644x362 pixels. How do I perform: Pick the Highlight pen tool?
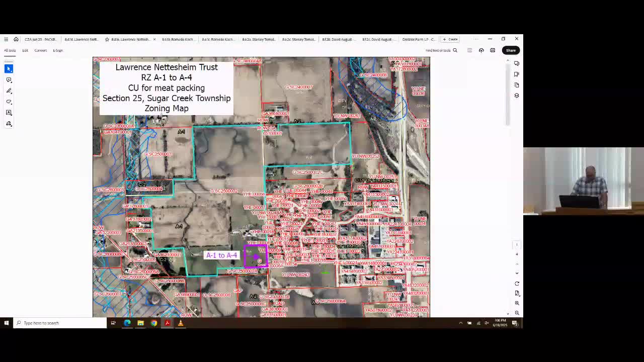(9, 90)
